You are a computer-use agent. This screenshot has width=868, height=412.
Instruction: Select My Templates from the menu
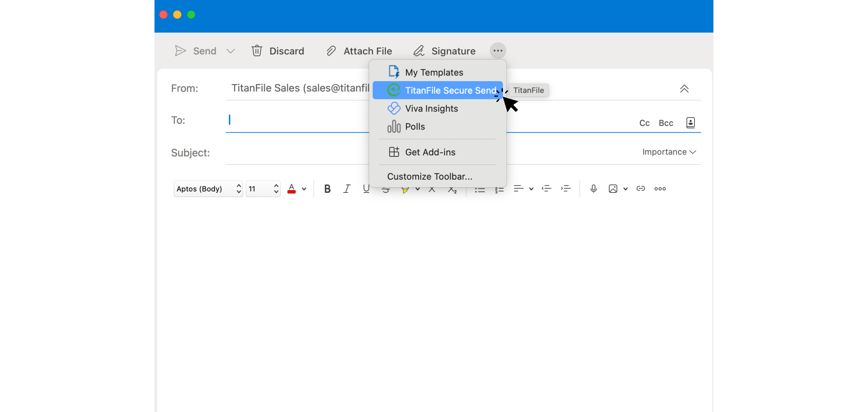coord(438,72)
